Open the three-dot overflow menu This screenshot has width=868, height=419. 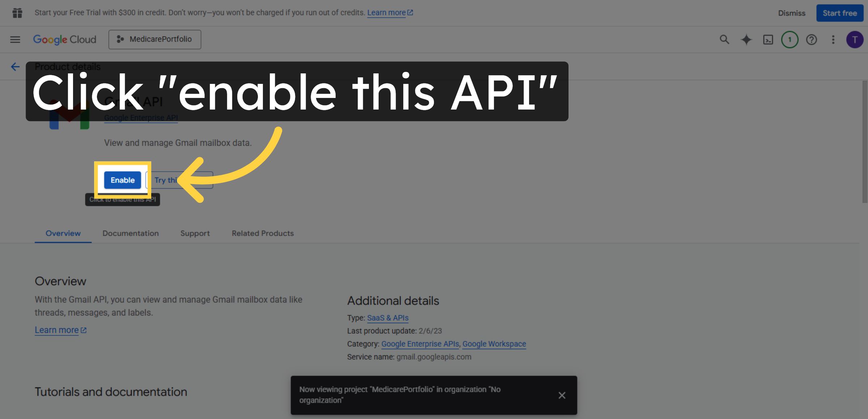coord(833,39)
